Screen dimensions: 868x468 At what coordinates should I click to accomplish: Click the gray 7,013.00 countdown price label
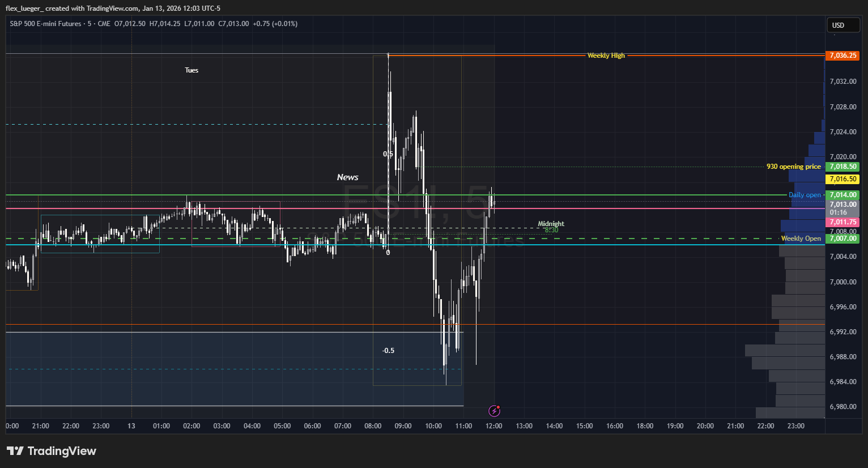(843, 208)
